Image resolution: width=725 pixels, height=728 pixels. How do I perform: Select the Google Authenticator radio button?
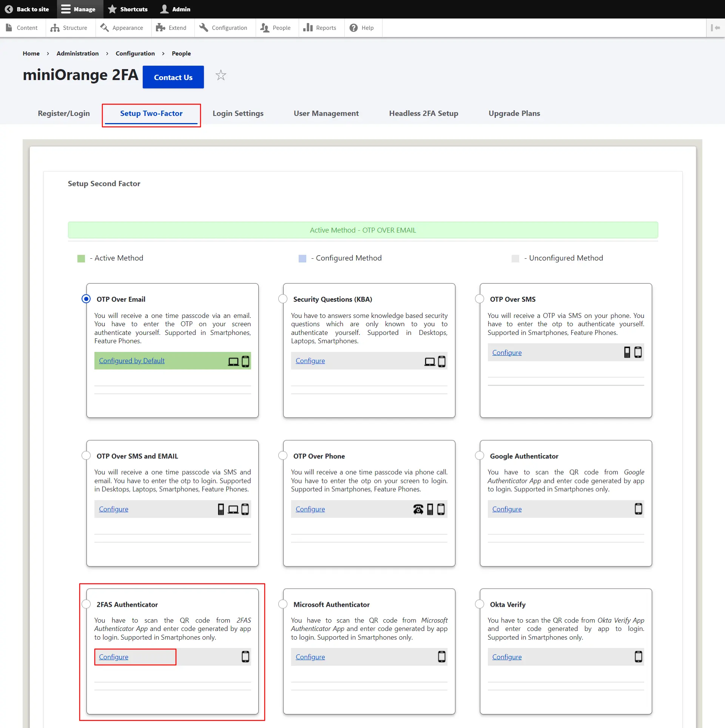pyautogui.click(x=480, y=455)
